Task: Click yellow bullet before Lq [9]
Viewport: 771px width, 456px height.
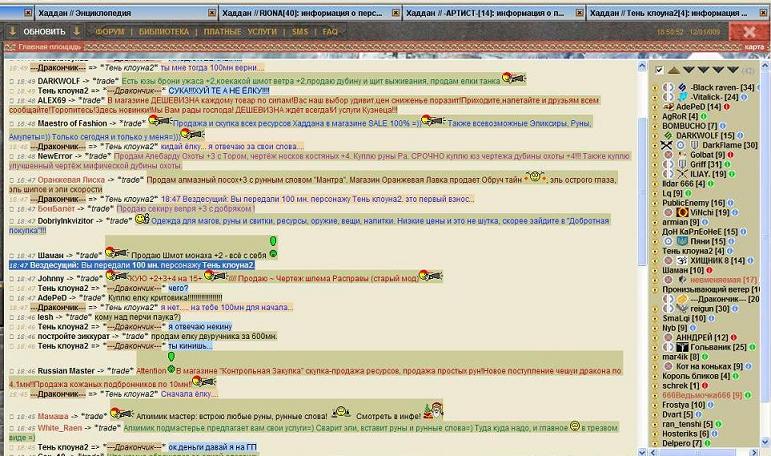Action: coord(655,193)
